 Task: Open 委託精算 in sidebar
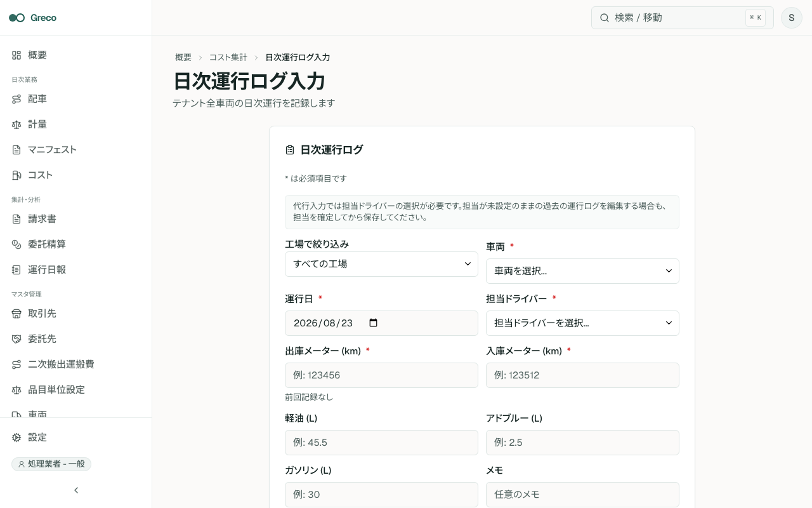pyautogui.click(x=75, y=244)
